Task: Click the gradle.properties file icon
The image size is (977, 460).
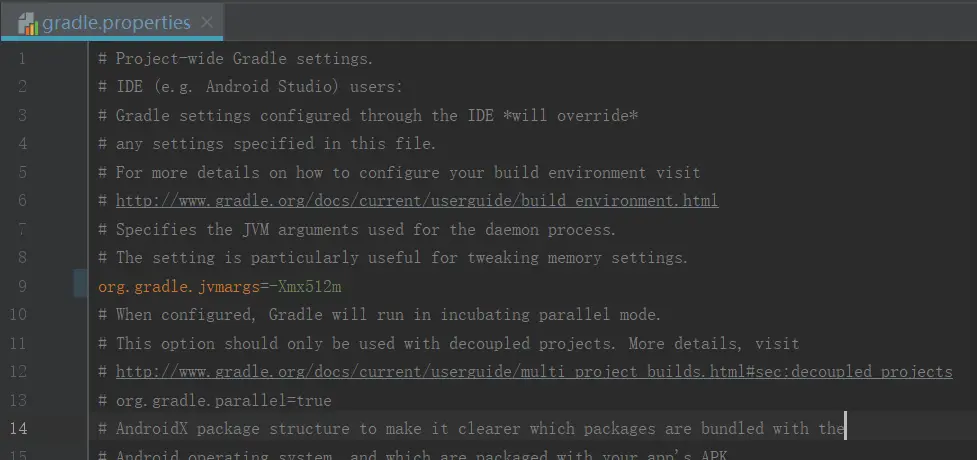Action: (28, 24)
